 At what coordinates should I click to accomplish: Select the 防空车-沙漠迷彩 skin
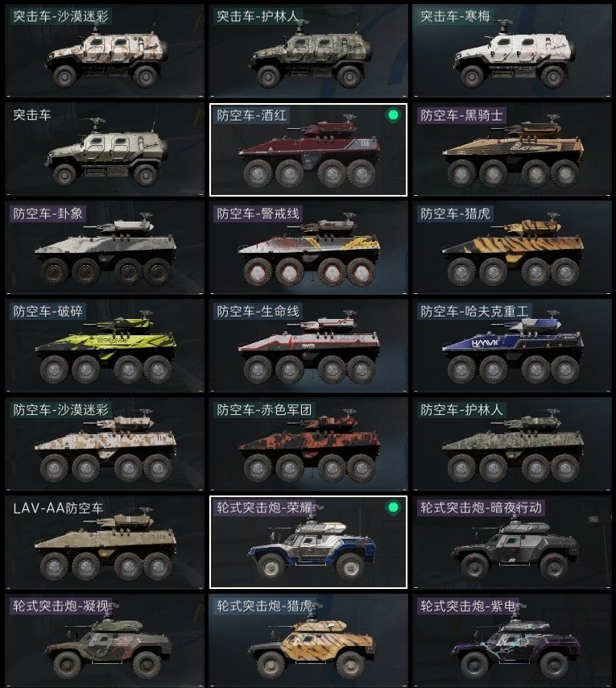click(x=105, y=444)
